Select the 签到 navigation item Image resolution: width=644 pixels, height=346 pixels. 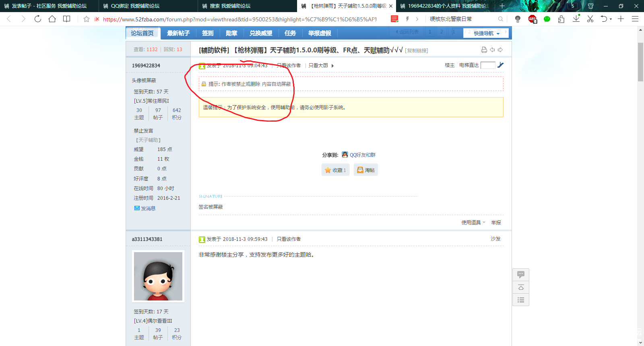[x=208, y=33]
